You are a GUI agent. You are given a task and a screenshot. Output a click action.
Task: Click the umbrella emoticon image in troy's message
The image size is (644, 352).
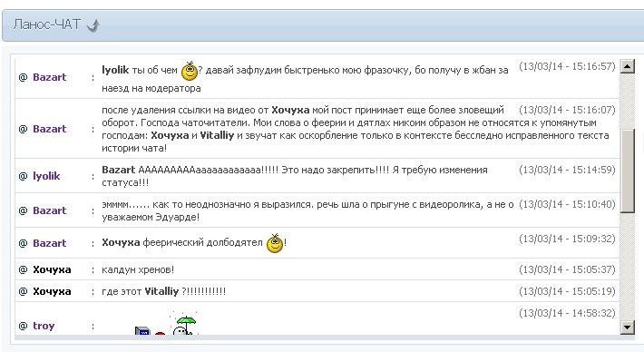click(186, 325)
